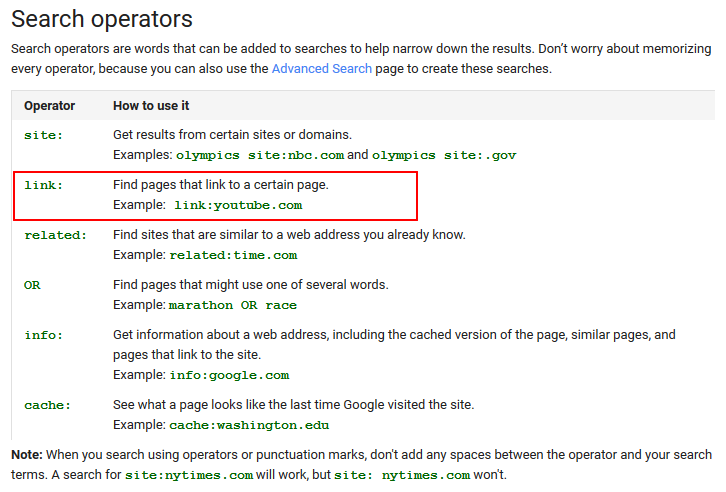Image resolution: width=726 pixels, height=492 pixels.
Task: Click the marathon OR race example
Action: click(233, 305)
